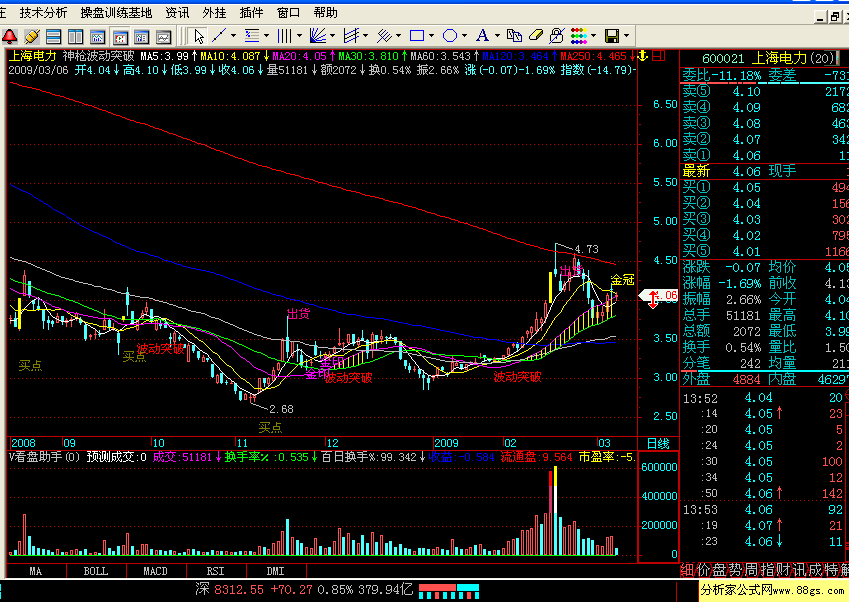Viewport: 849px width, 602px height.
Task: Click the copy drawing objects icon
Action: [514, 36]
